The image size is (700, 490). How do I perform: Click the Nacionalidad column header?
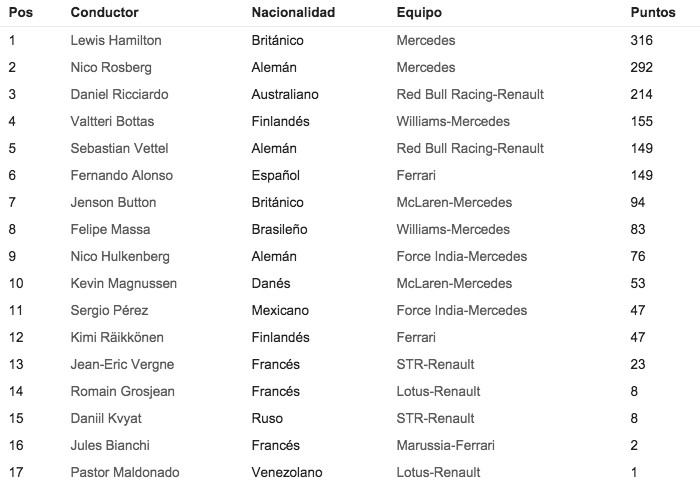click(293, 14)
